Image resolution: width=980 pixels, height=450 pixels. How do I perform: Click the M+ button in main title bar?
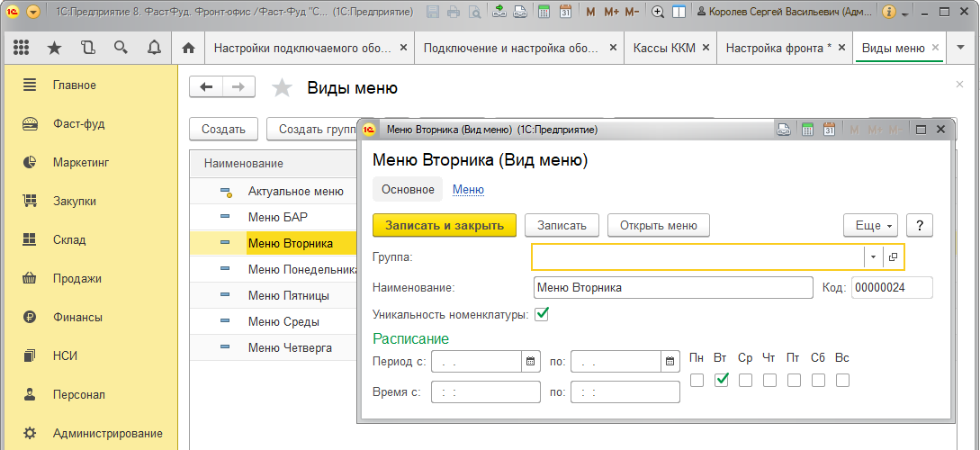(612, 12)
